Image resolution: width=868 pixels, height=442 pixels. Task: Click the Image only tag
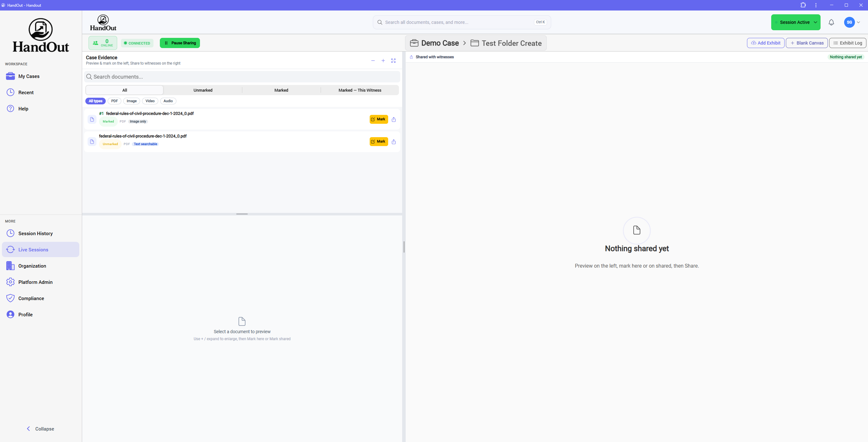pyautogui.click(x=138, y=122)
